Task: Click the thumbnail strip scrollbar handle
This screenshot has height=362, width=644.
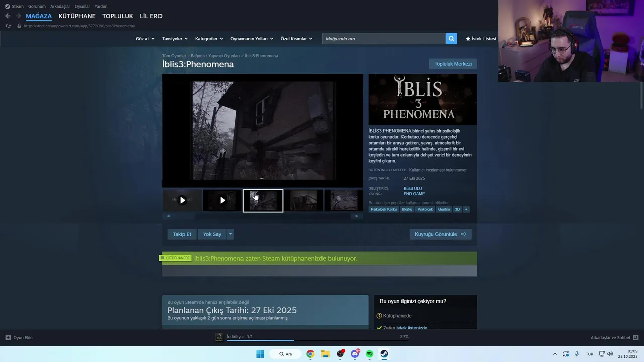Action: point(183,216)
